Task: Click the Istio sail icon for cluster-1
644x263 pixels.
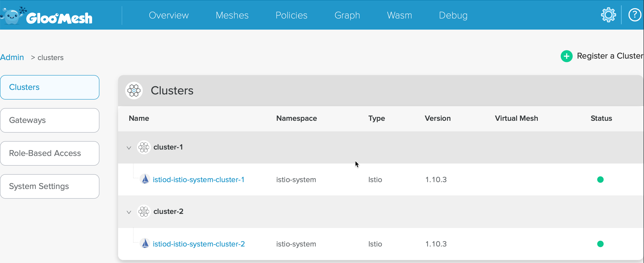Action: [145, 179]
